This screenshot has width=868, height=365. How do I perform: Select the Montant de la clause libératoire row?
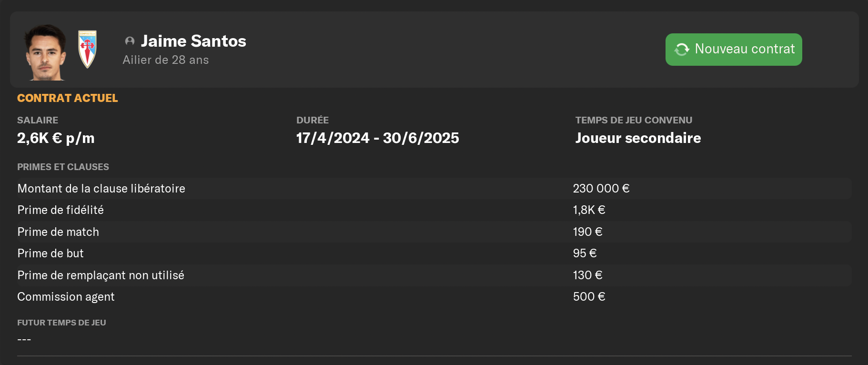coord(434,188)
